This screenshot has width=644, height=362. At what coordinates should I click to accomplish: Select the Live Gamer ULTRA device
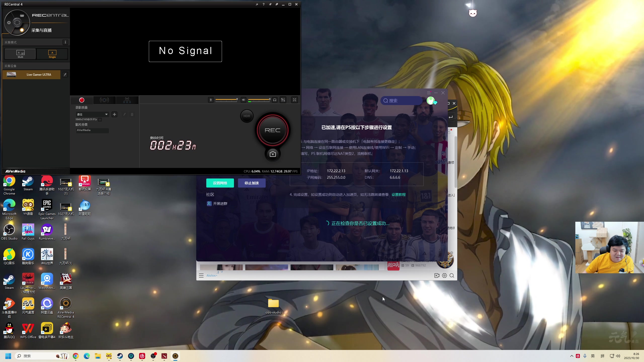tap(31, 75)
